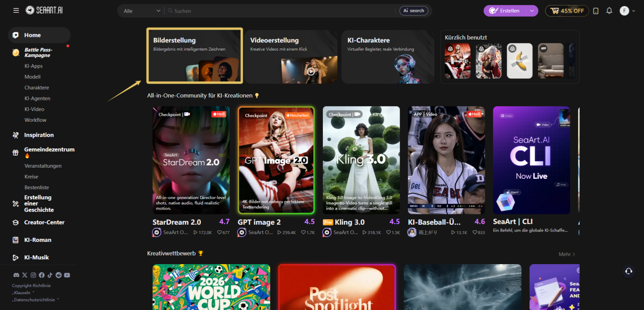Open the Reddit social link
This screenshot has width=644, height=310.
58,275
